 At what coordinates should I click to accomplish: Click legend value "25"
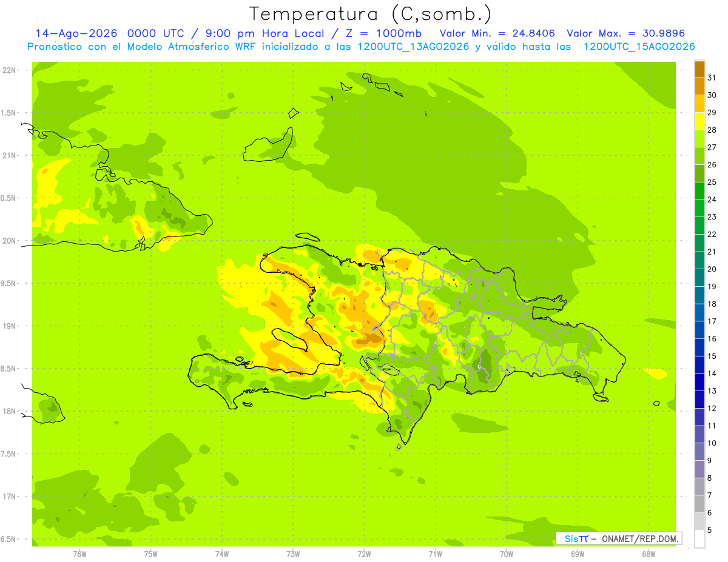pos(712,182)
